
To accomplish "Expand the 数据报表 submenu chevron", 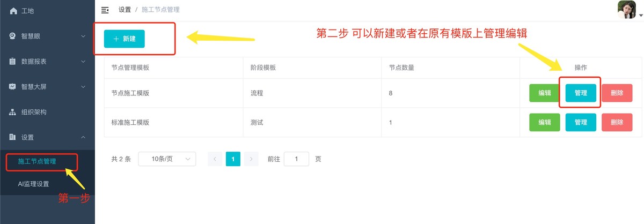I will point(83,61).
